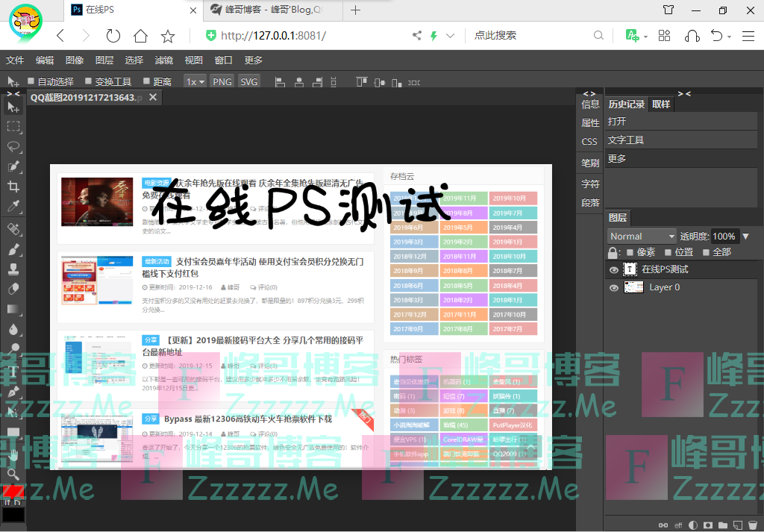
Task: Select the Lasso tool
Action: click(13, 146)
